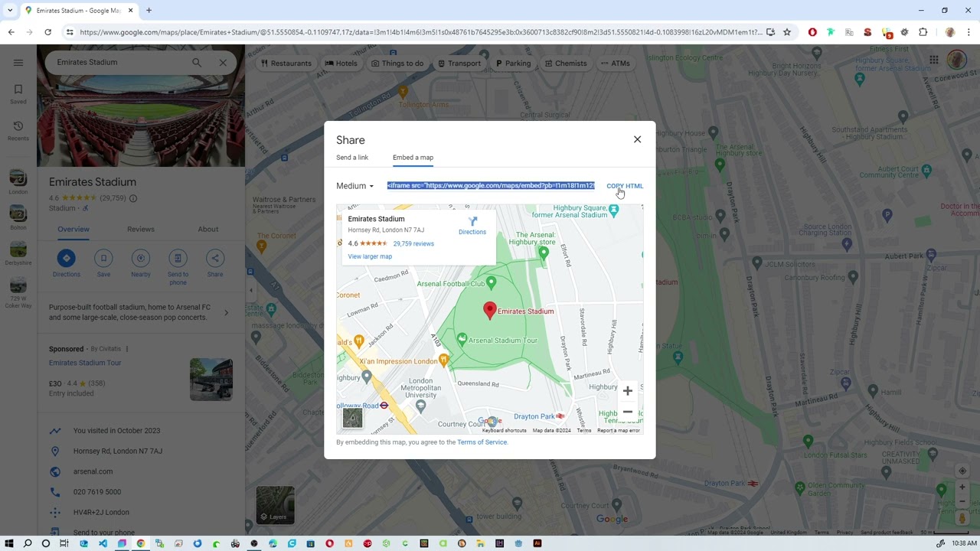Select the Embed a map tab
Image resolution: width=980 pixels, height=551 pixels.
coord(413,158)
